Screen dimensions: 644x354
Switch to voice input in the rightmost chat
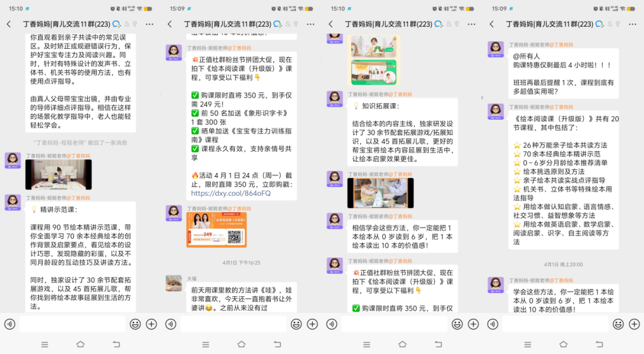coord(493,324)
